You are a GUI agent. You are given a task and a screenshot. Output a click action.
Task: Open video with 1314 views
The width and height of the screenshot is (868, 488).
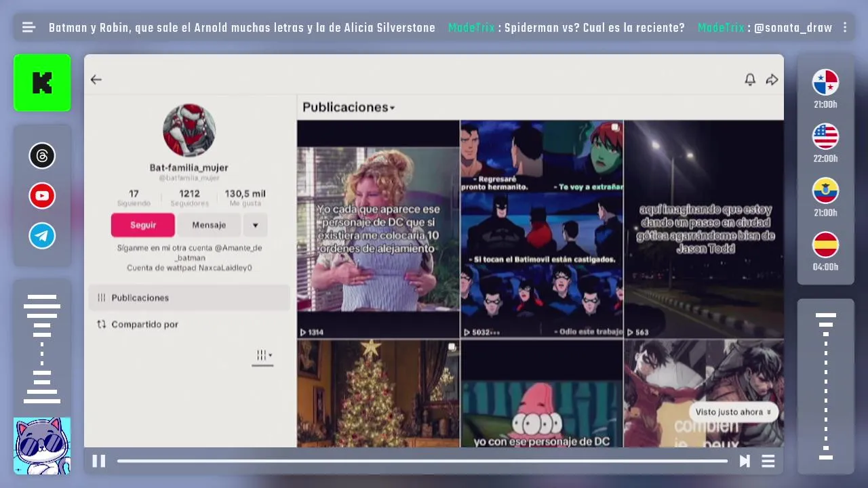[378, 229]
